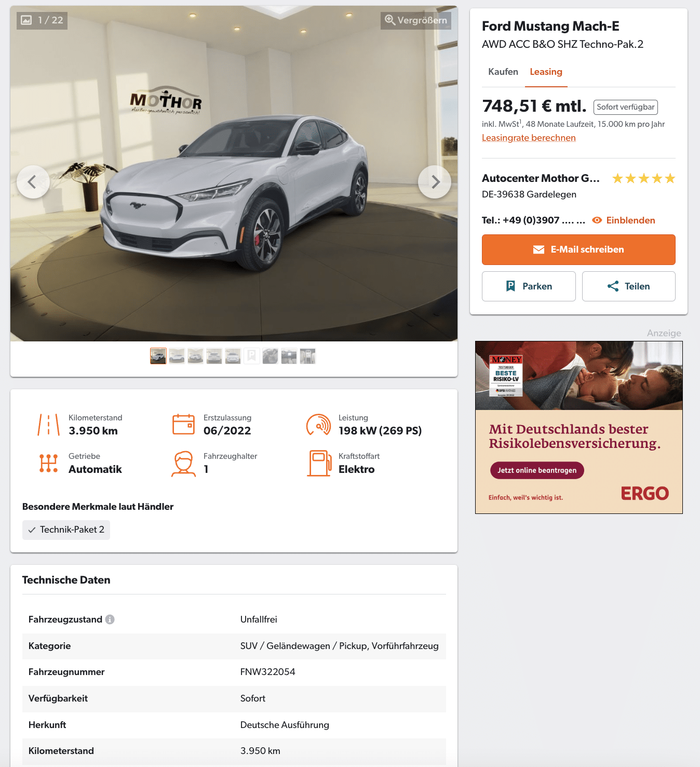Click the Vergrößern magnifier icon
The image size is (700, 767).
pyautogui.click(x=389, y=20)
